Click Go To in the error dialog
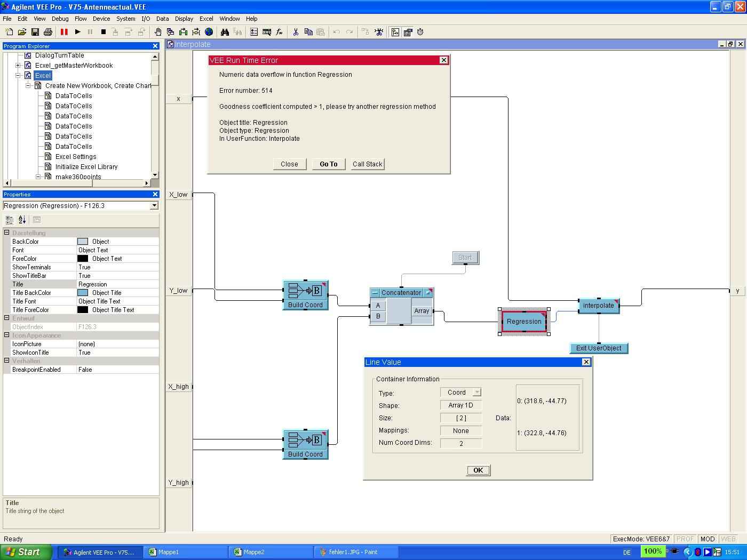 (328, 164)
